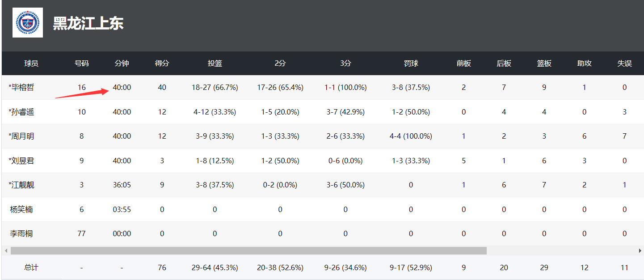Click 毕榕哲's 40:00 minutes cell
Viewport: 644px width, 280px height.
pos(122,87)
